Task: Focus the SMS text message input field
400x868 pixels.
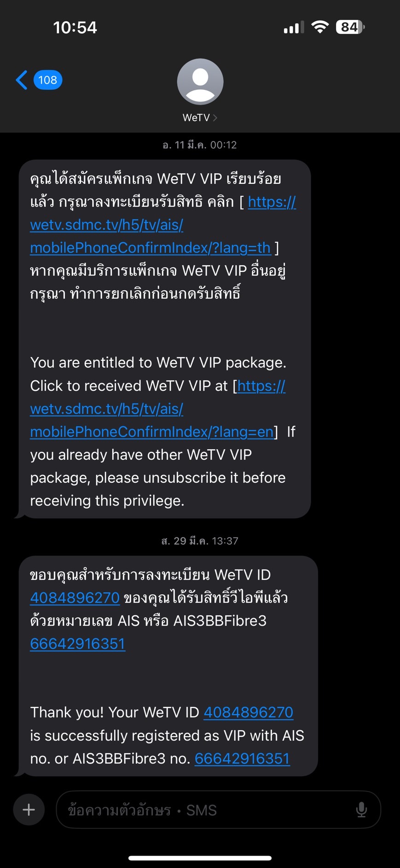Action: click(x=219, y=809)
